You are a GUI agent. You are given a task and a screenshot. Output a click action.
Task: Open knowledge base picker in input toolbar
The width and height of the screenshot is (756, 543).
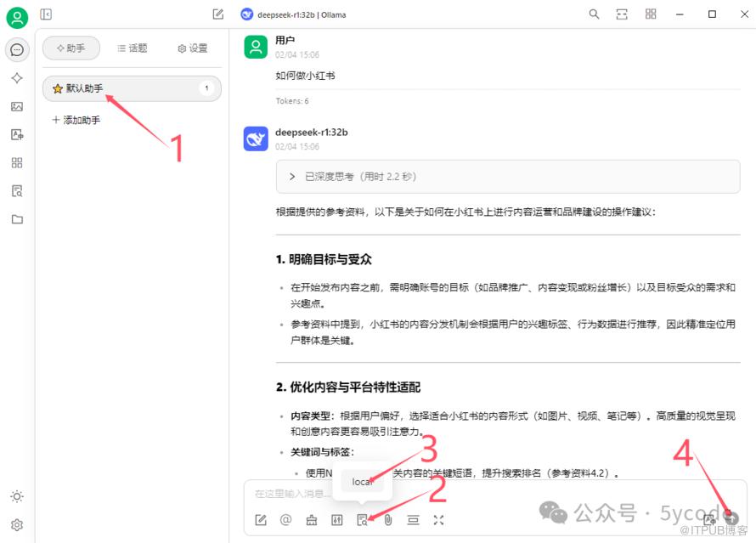[x=362, y=520]
